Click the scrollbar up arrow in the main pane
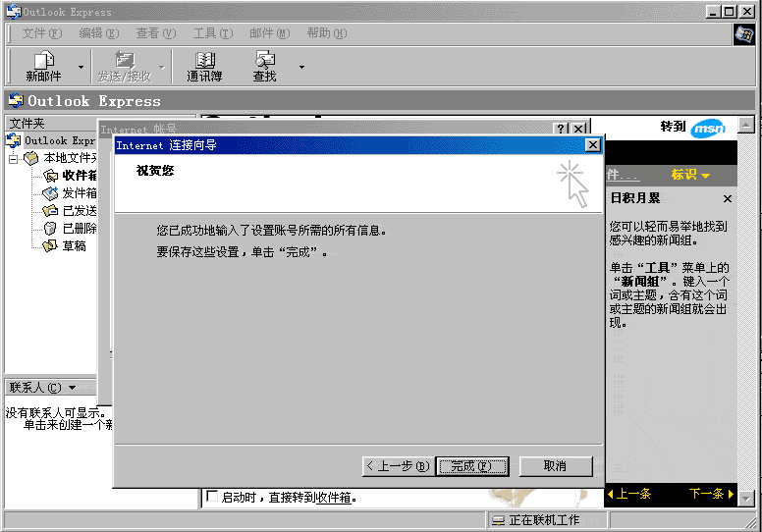 745,126
